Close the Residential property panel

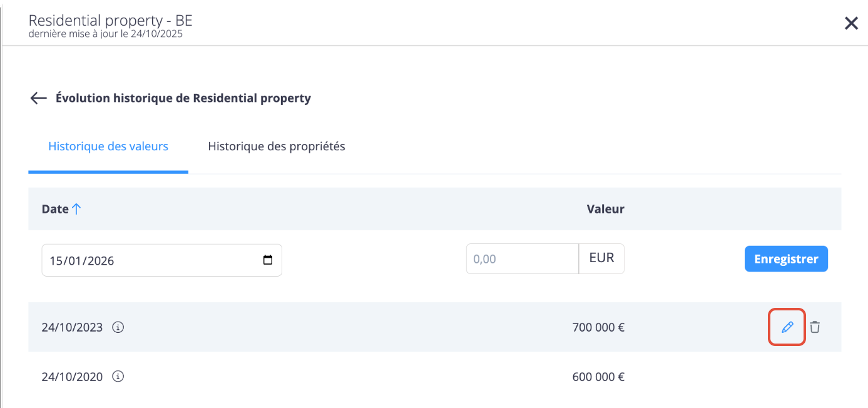pos(851,24)
